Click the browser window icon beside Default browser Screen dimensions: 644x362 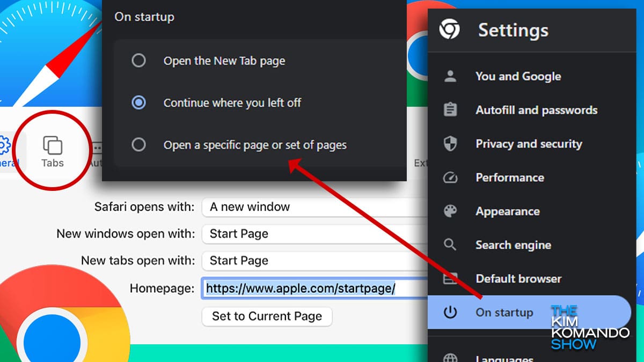click(x=450, y=279)
